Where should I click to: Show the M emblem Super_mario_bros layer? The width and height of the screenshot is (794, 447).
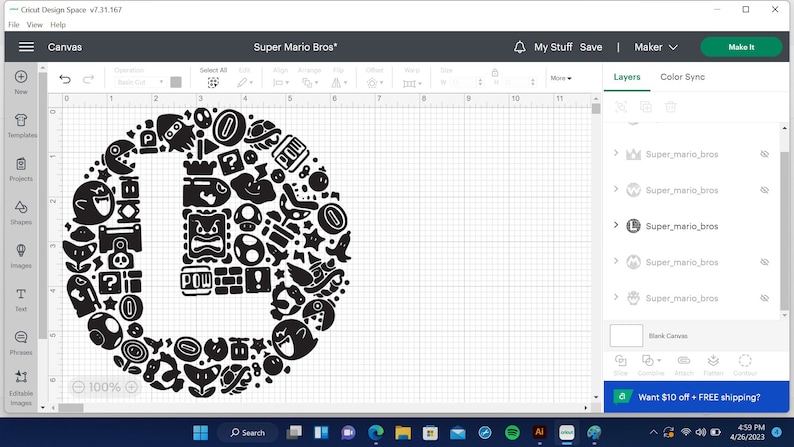click(765, 262)
